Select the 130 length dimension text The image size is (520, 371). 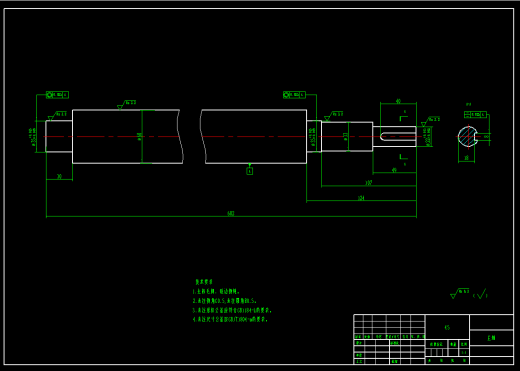(369, 183)
